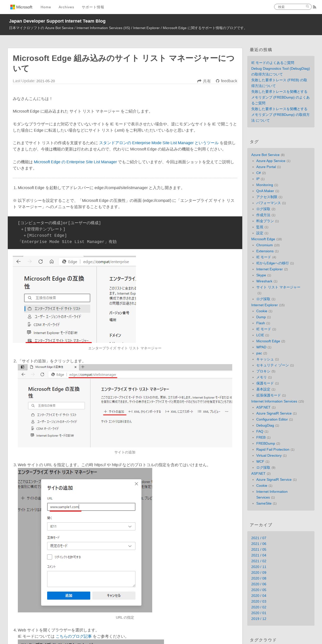Image resolution: width=322 pixels, height=644 pixels.
Task: Select the アクセス制限 tag
Action: point(267,197)
